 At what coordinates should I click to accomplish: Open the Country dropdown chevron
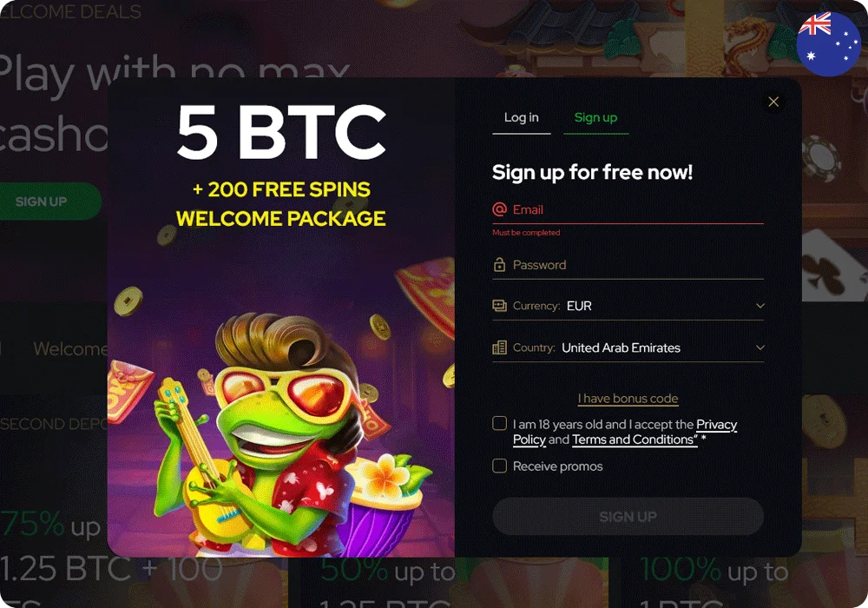pyautogui.click(x=760, y=347)
